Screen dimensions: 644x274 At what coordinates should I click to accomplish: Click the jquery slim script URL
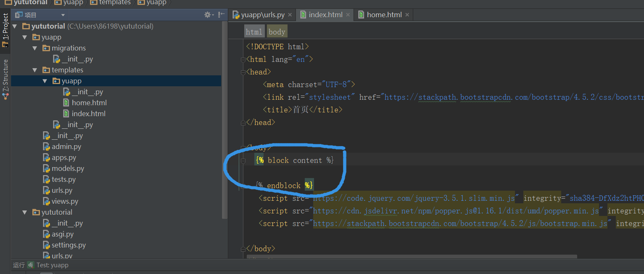point(414,198)
